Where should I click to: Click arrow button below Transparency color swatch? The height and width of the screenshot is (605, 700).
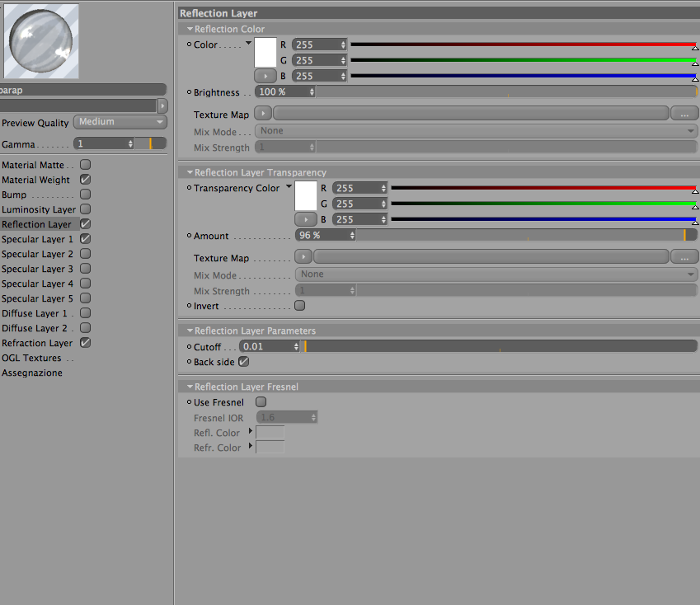coord(305,219)
